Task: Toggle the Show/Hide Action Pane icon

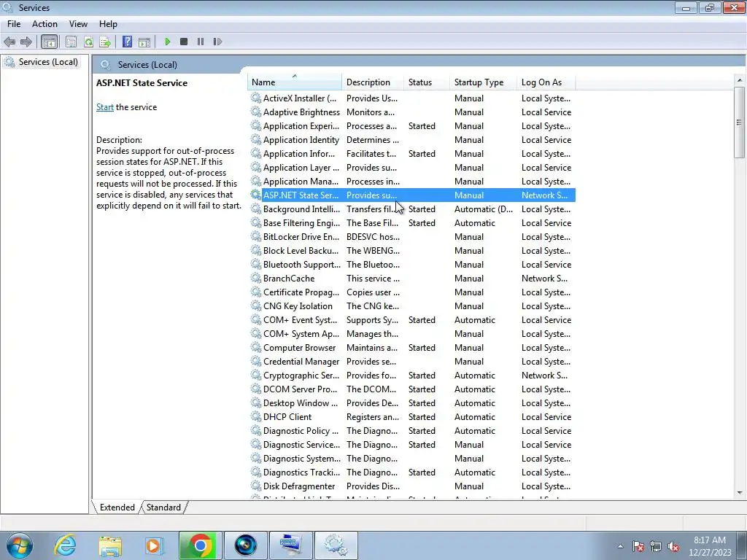Action: 144,42
